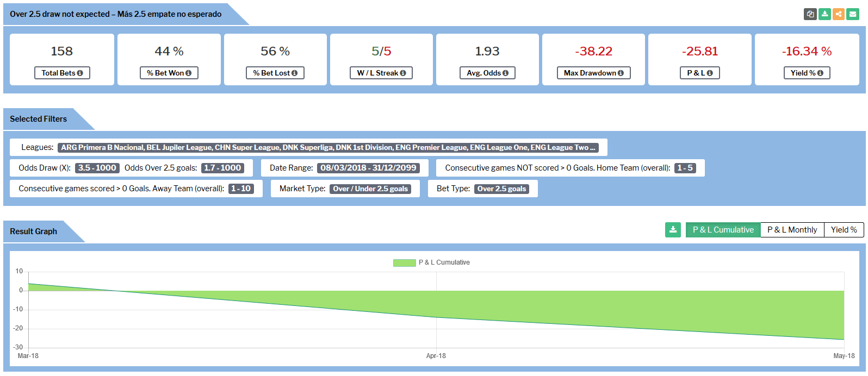This screenshot has height=376, width=868.
Task: Switch graph to Yield % view
Action: pos(844,230)
